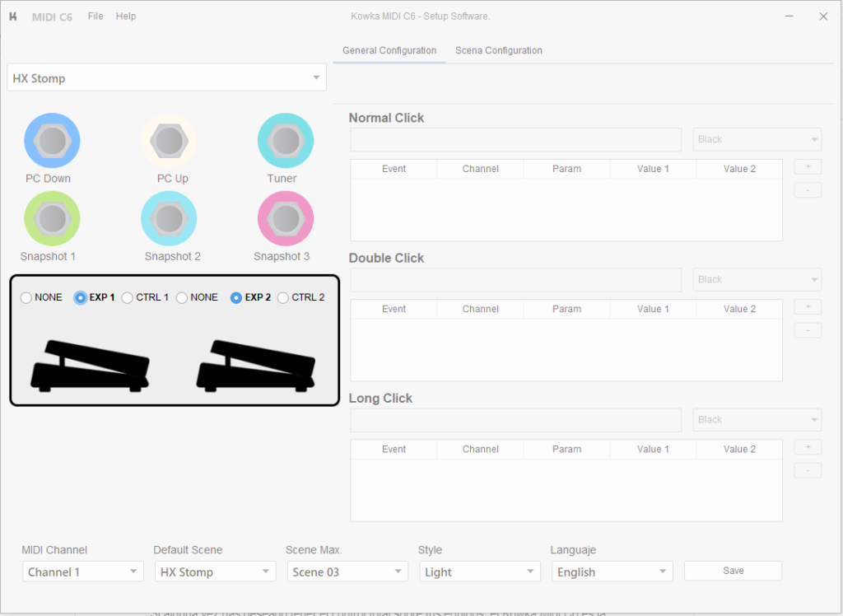Viewport: 843px width, 616px height.
Task: Click the Double Click name input field
Action: [515, 280]
